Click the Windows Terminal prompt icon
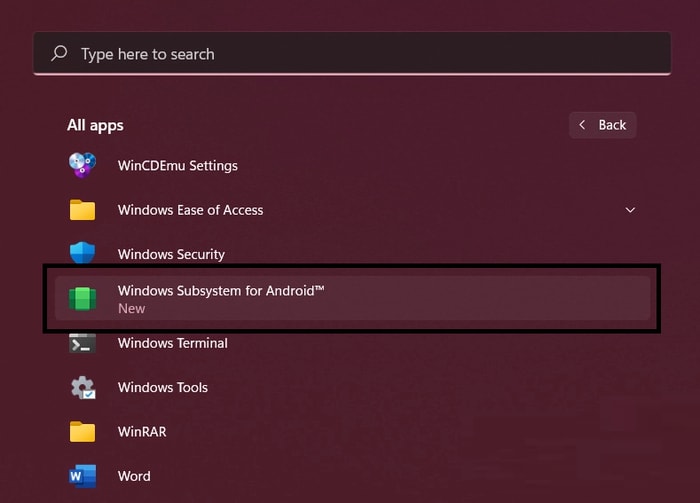Image resolution: width=700 pixels, height=503 pixels. (x=82, y=343)
